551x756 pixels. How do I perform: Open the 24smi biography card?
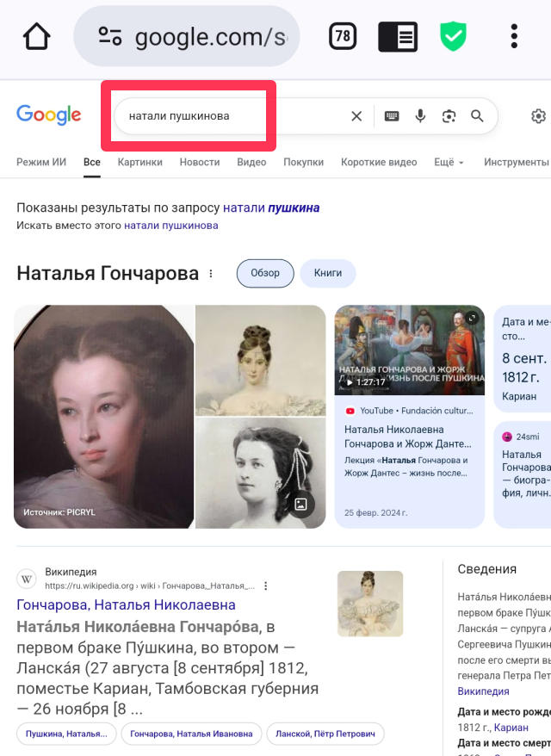(x=523, y=475)
